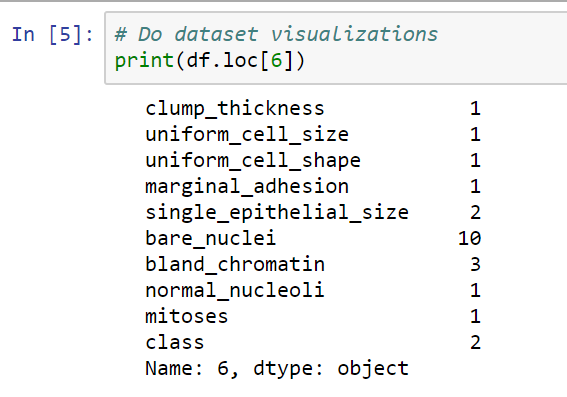Click the mitoses output label
This screenshot has height=397, width=567.
click(187, 316)
